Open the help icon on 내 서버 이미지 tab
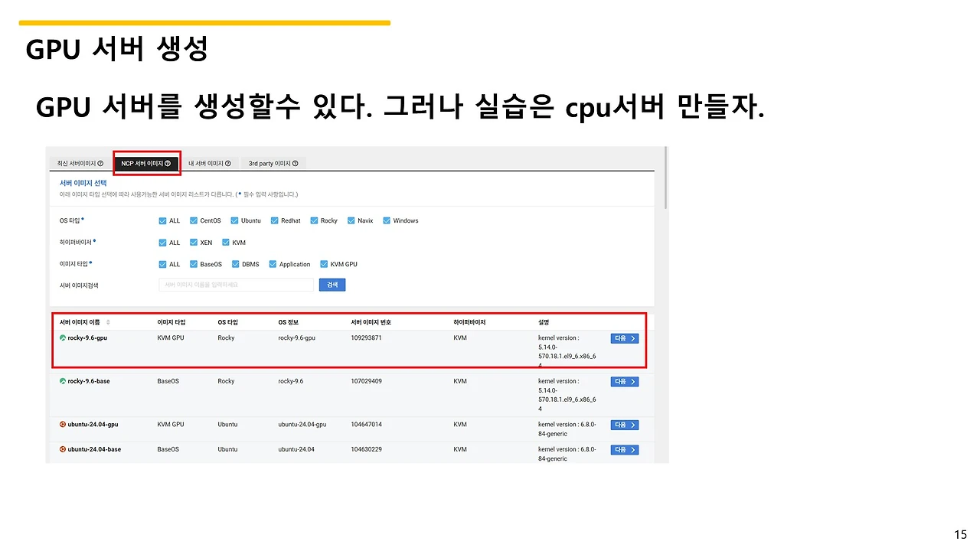The image size is (980, 551). (227, 163)
